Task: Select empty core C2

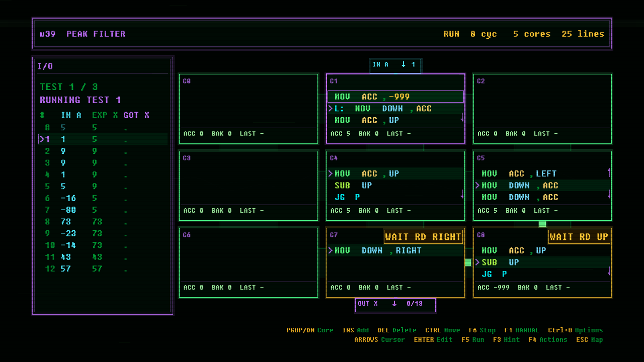Action: pyautogui.click(x=542, y=109)
